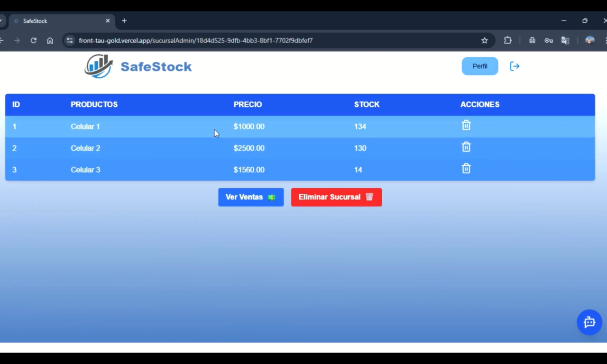Remove Celular 3 with trash icon

coord(466,169)
